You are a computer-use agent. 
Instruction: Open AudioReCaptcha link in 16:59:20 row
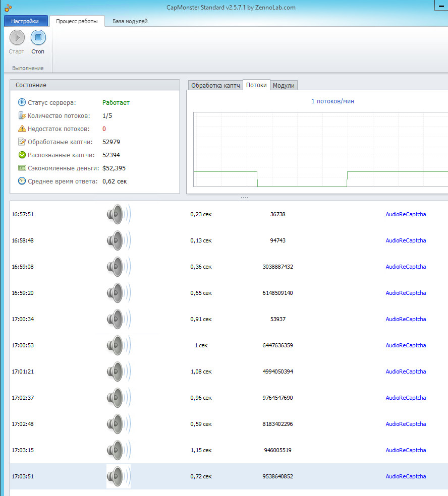tap(406, 293)
